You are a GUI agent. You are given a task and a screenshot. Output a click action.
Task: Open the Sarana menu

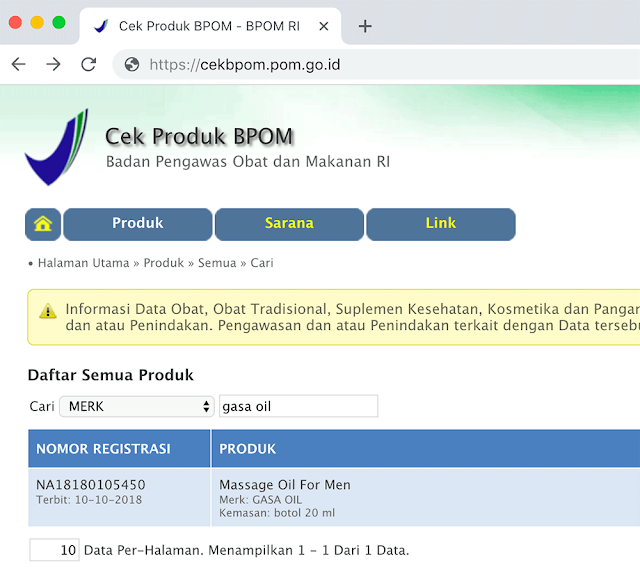pos(289,224)
